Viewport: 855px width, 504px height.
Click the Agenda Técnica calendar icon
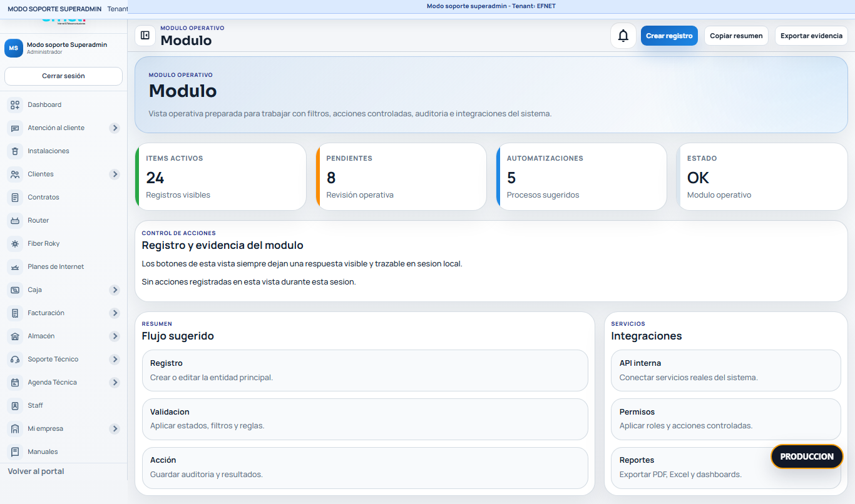(16, 383)
